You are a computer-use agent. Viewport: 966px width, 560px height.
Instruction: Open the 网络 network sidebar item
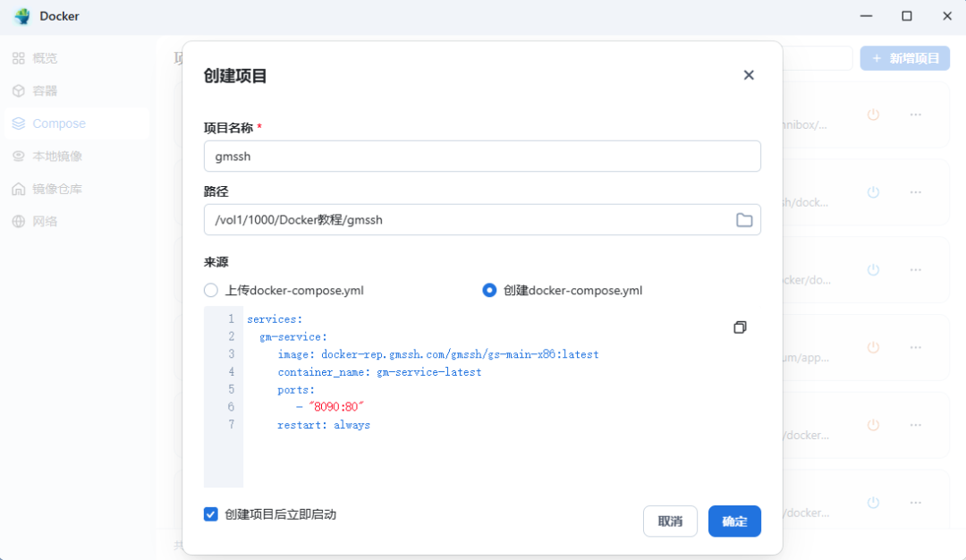[x=76, y=221]
